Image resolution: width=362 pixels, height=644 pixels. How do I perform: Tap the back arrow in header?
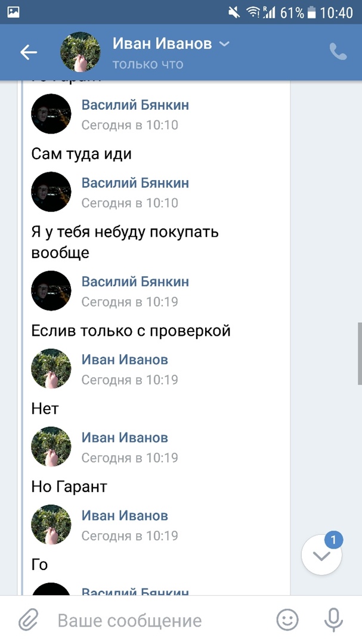tap(29, 52)
